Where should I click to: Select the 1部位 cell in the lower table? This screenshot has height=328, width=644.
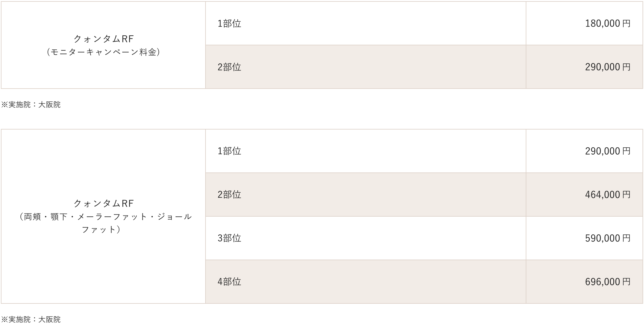[229, 151]
